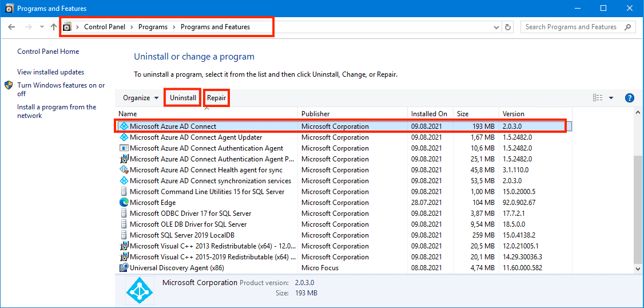Expand the address bar history dropdown
Screen dimensions: 644x308
(x=496, y=27)
